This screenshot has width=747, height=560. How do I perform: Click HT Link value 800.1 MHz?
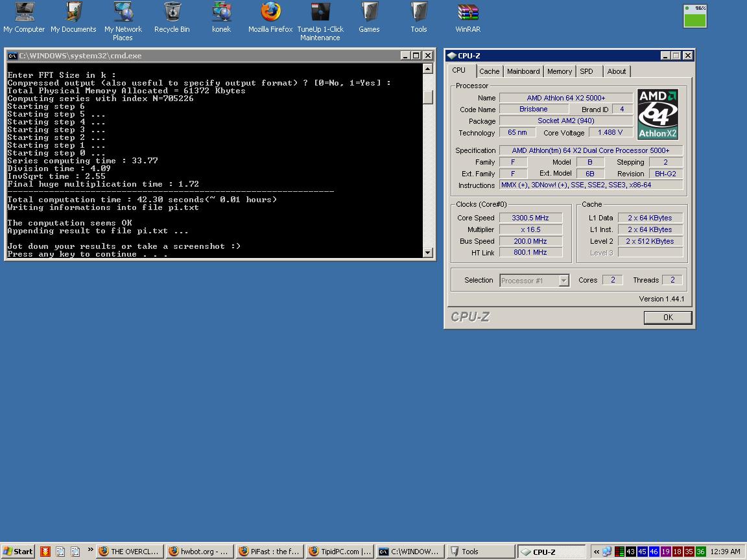(530, 252)
